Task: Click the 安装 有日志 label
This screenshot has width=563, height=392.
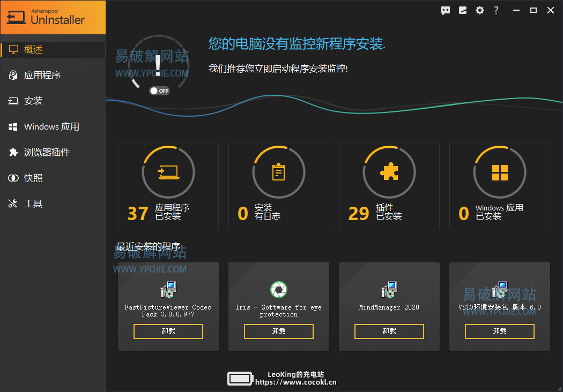Action: point(268,212)
